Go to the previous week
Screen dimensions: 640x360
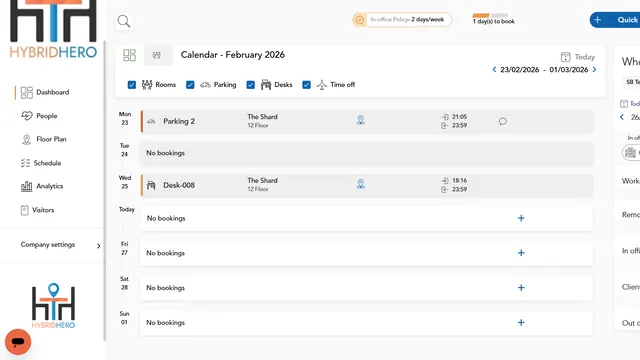494,69
